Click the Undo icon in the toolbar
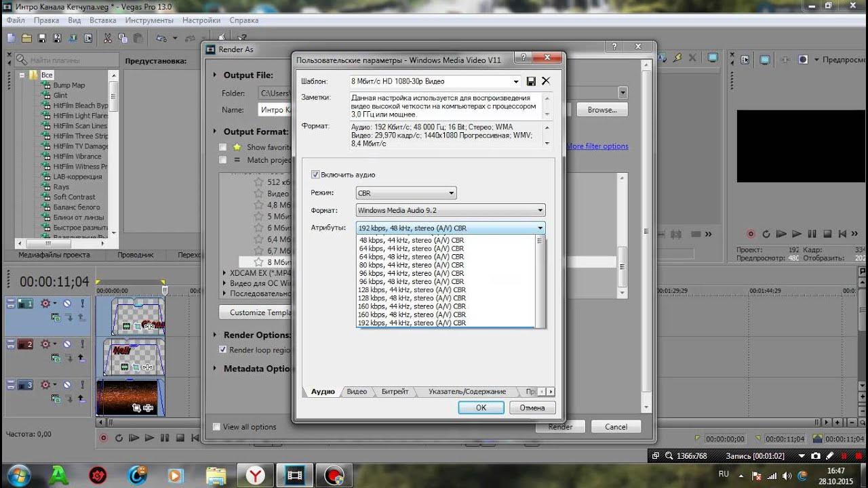 [x=161, y=38]
